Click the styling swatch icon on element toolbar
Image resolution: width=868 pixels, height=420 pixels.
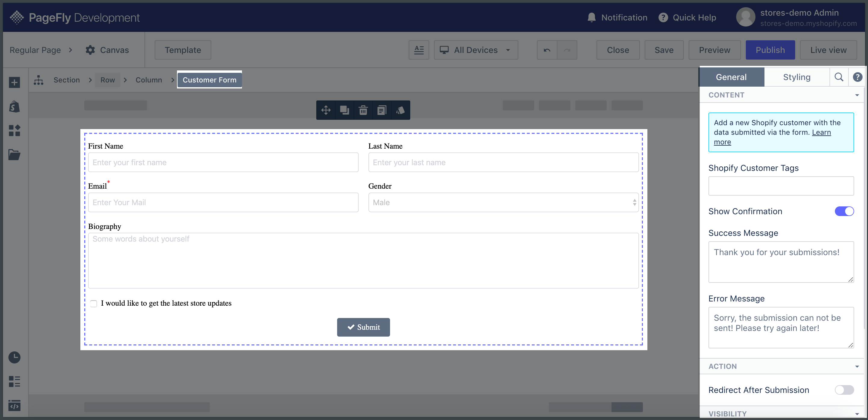click(400, 110)
